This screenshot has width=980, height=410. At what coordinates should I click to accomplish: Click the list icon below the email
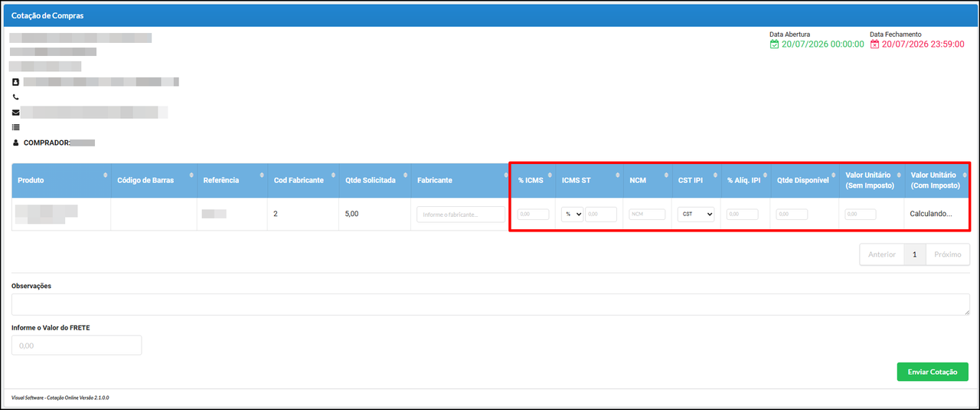click(15, 127)
